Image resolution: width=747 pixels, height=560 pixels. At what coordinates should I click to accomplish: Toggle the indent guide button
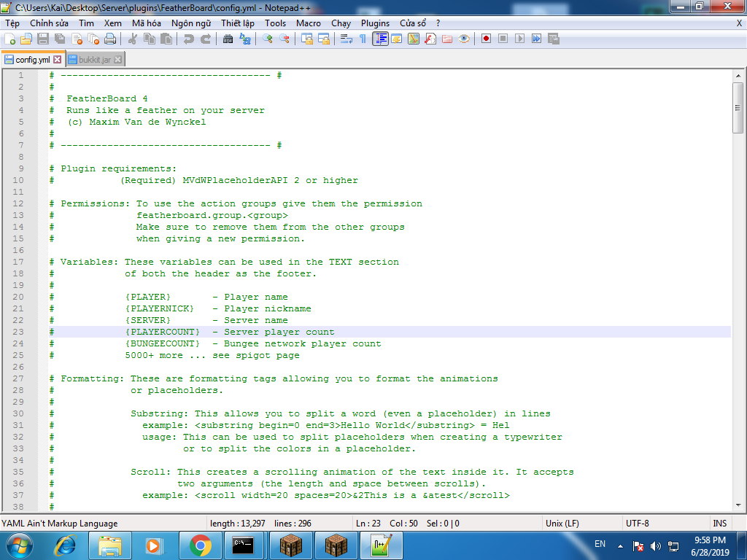pyautogui.click(x=380, y=39)
